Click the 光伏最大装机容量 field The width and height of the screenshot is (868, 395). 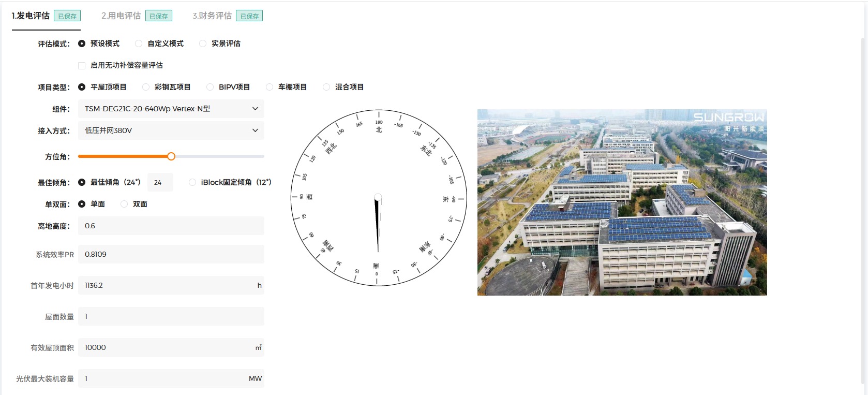tap(171, 378)
